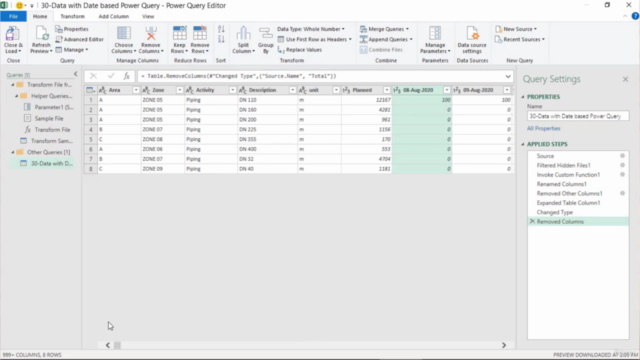Click New Source
The height and width of the screenshot is (360, 640).
pos(516,29)
